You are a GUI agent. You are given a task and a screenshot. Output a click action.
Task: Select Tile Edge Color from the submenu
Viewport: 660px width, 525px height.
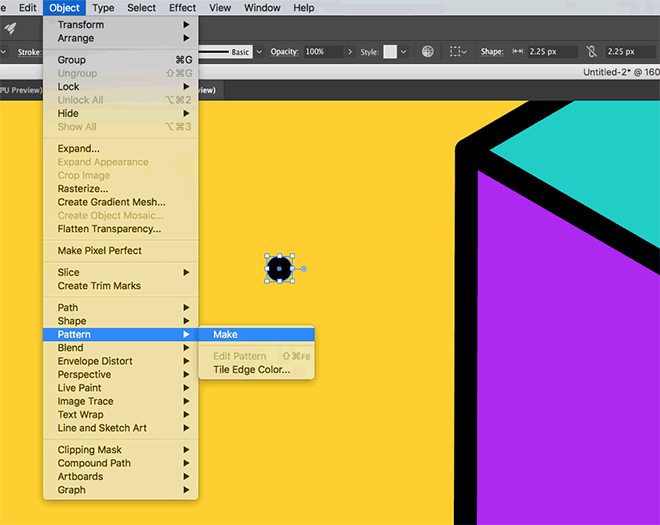pyautogui.click(x=251, y=370)
